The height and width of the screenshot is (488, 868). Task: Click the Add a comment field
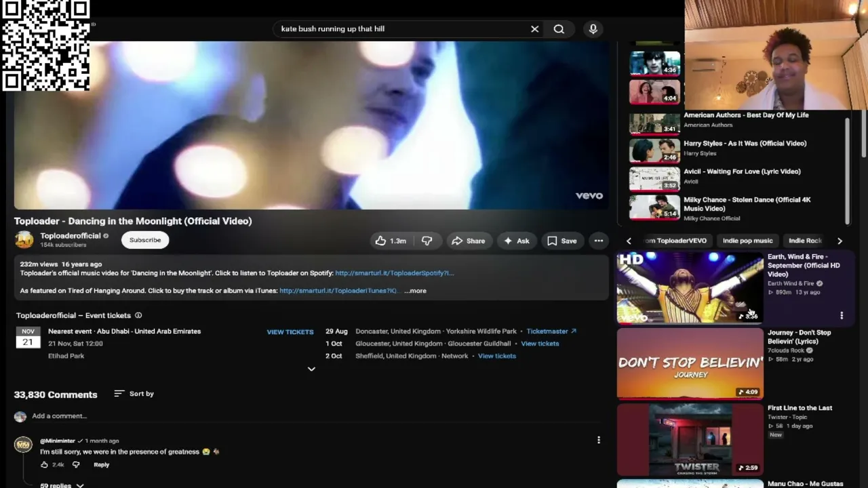coord(315,416)
